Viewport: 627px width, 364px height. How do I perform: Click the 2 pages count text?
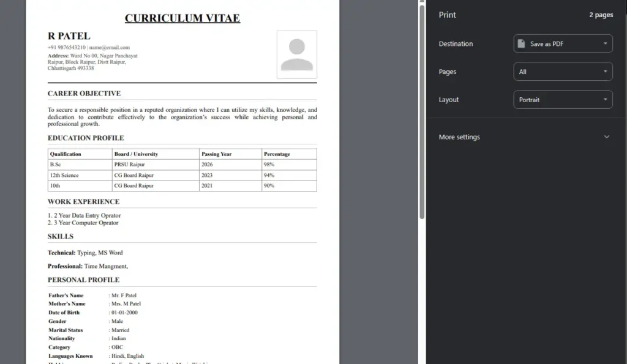tap(601, 15)
